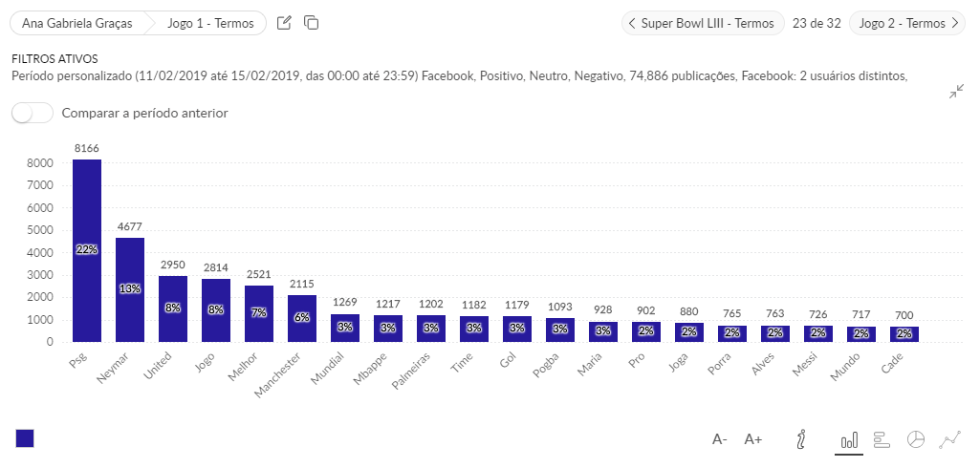Click the duplicate widget copy icon
The height and width of the screenshot is (468, 980).
(311, 23)
